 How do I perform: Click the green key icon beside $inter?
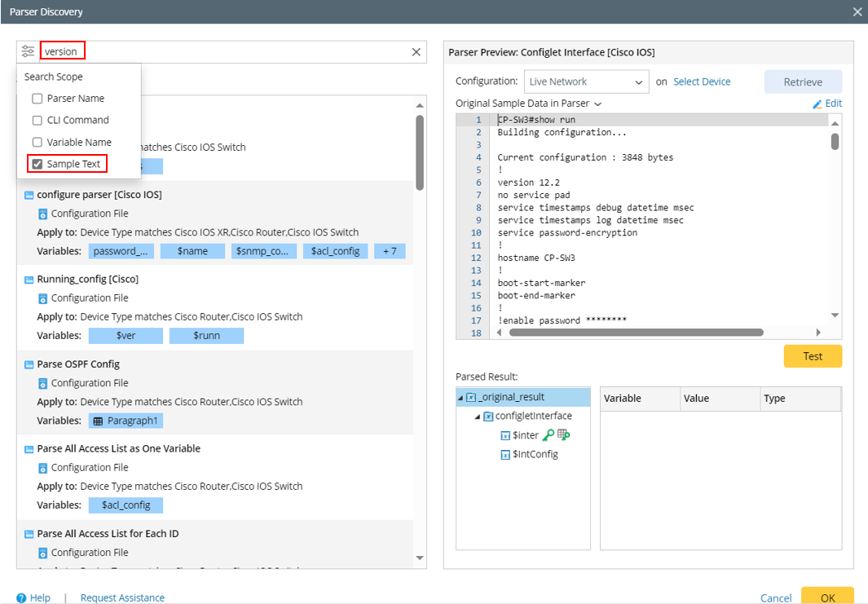point(548,435)
